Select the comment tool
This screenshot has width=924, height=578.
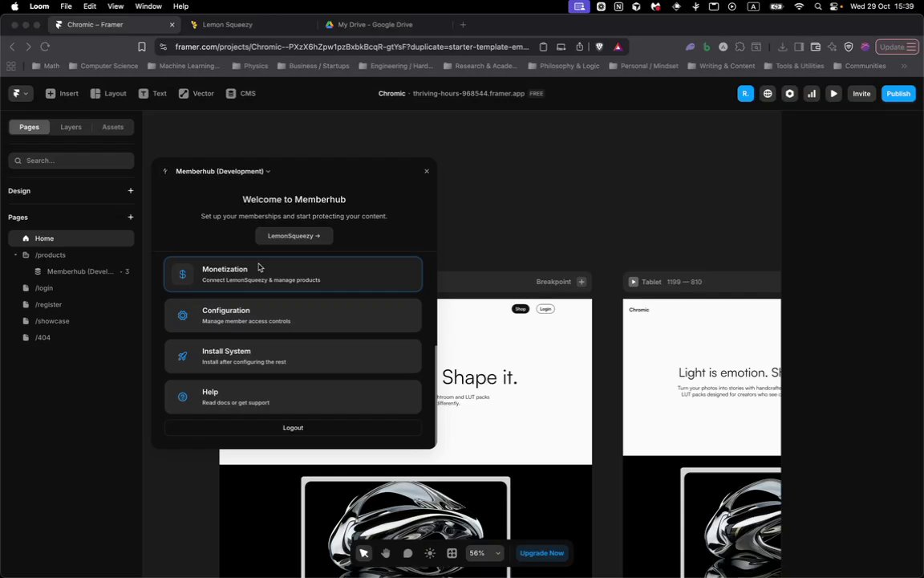coord(407,553)
